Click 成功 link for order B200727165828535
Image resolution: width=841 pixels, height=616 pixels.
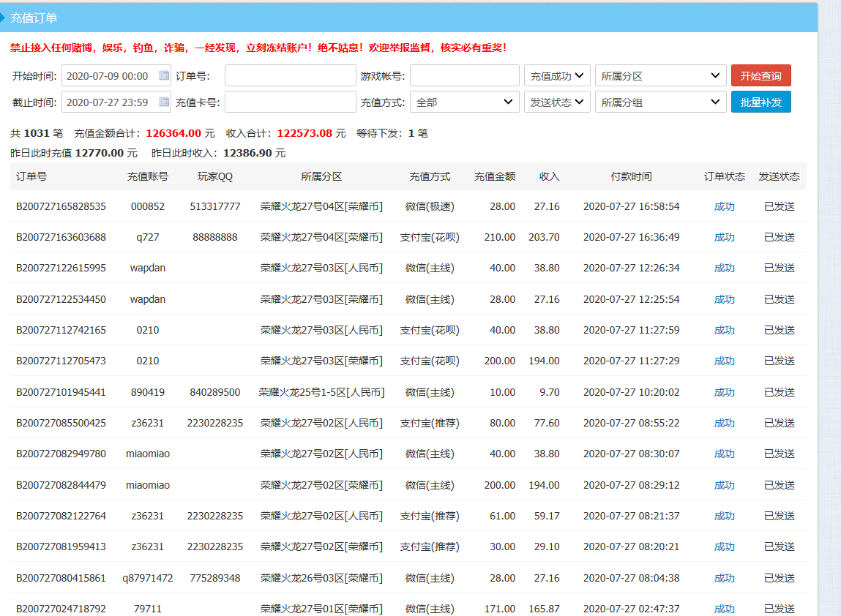tap(724, 206)
